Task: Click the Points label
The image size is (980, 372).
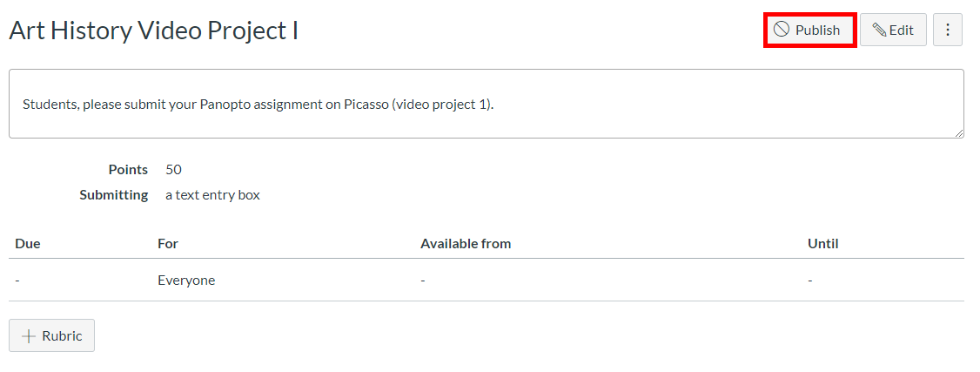Action: tap(128, 169)
